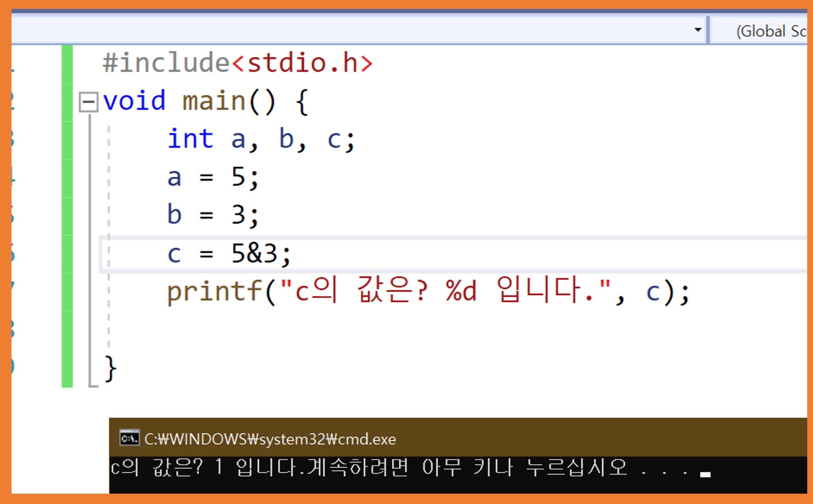Click the green change-tracking margin bar
The height and width of the screenshot is (504, 813).
pos(67,217)
